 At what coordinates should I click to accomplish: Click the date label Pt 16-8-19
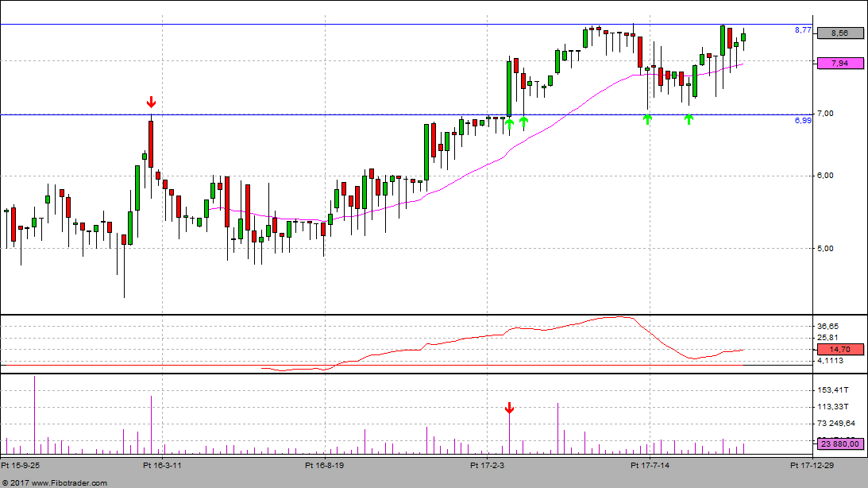click(324, 465)
